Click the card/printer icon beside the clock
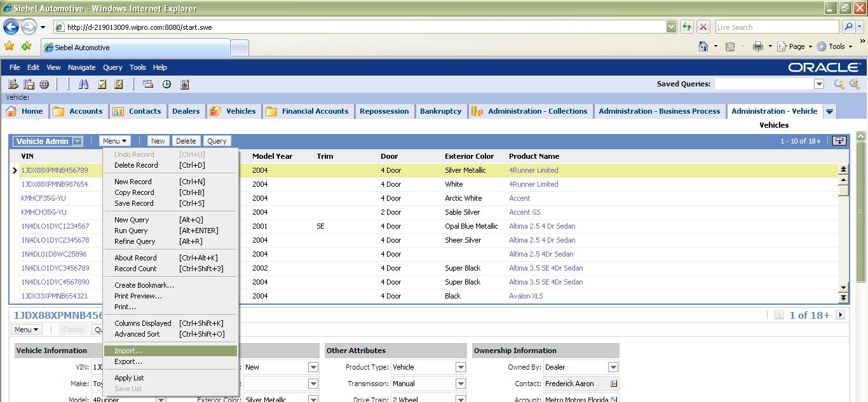868x402 pixels. [x=148, y=84]
